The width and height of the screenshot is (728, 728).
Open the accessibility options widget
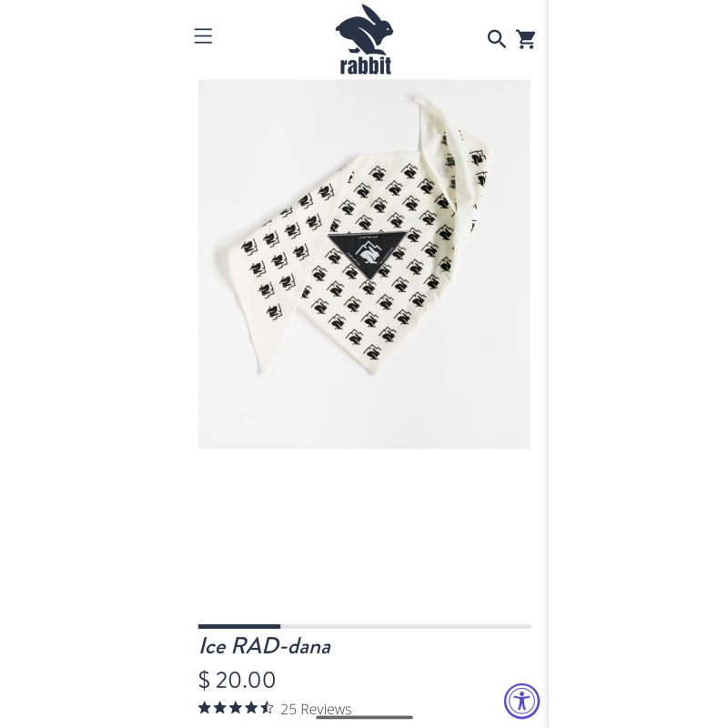pos(521,701)
